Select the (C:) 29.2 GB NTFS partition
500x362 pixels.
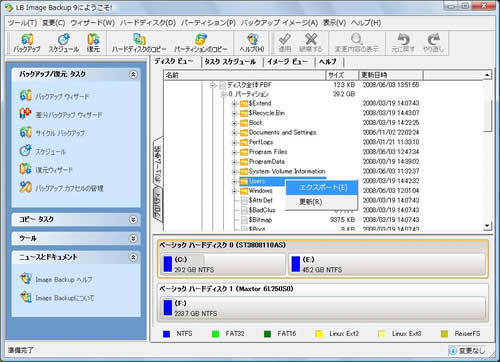point(223,264)
